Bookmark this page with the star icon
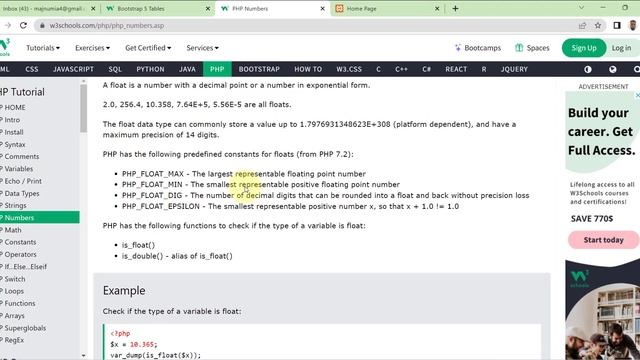The image size is (640, 360). point(598,25)
